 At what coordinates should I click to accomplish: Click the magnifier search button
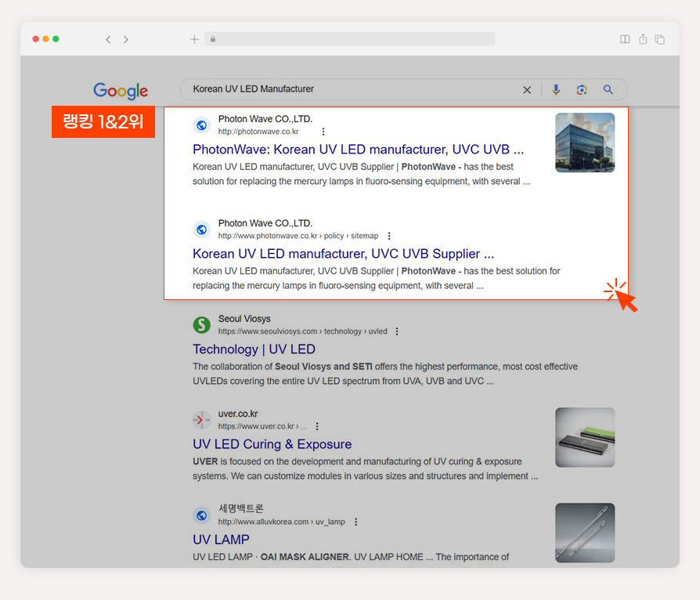[x=608, y=89]
